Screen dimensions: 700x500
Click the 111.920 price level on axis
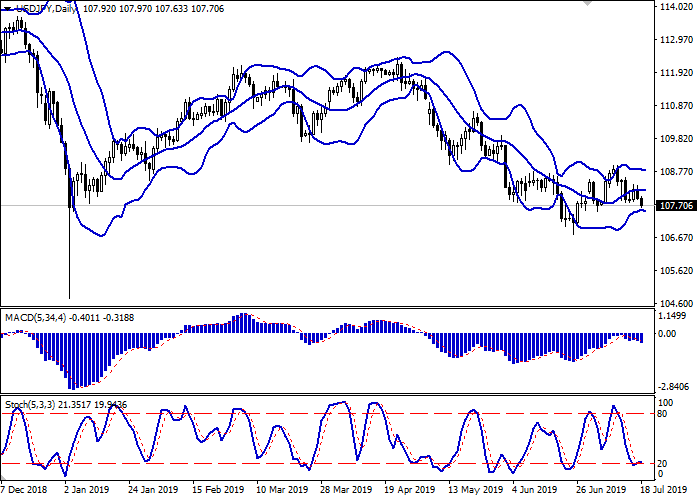pyautogui.click(x=677, y=73)
